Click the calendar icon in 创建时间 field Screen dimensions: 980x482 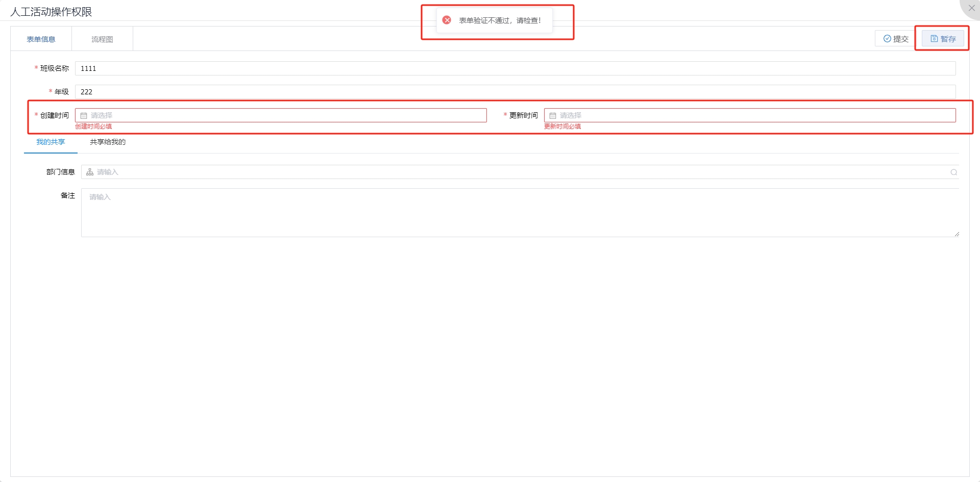click(84, 116)
